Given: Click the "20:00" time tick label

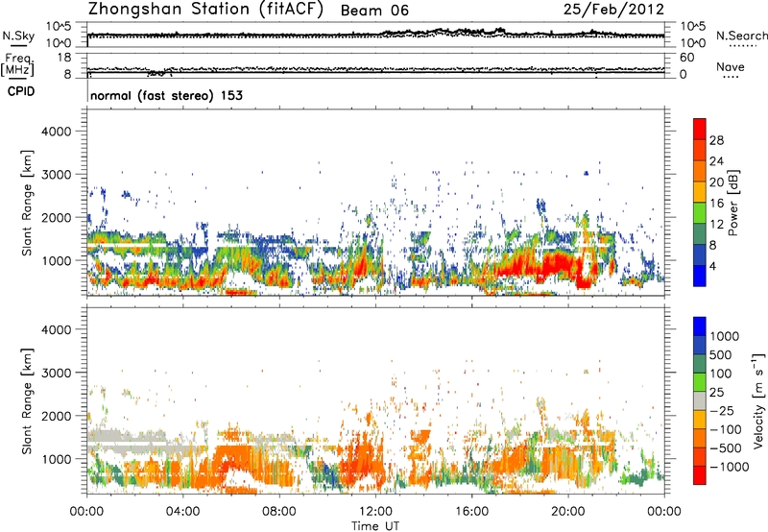Looking at the screenshot, I should tap(568, 512).
